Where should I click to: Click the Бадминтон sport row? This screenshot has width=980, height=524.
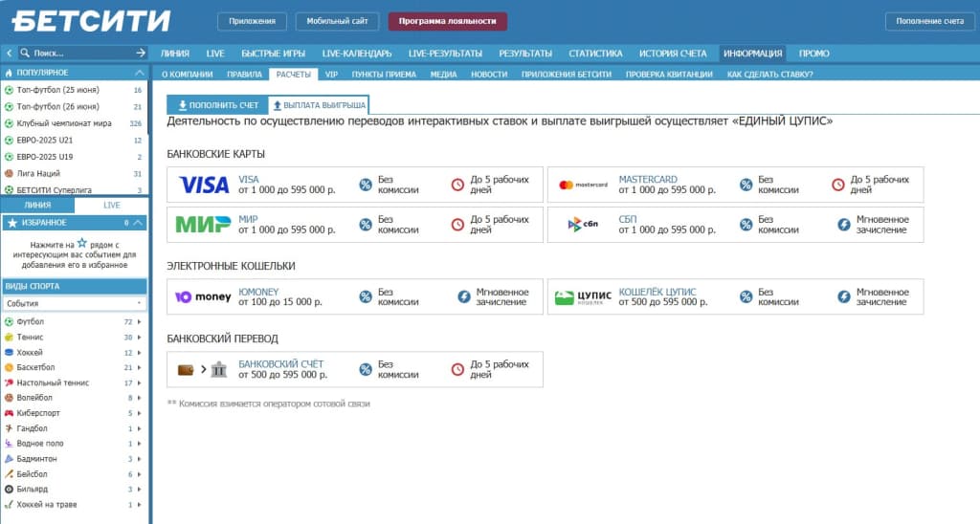pyautogui.click(x=74, y=458)
